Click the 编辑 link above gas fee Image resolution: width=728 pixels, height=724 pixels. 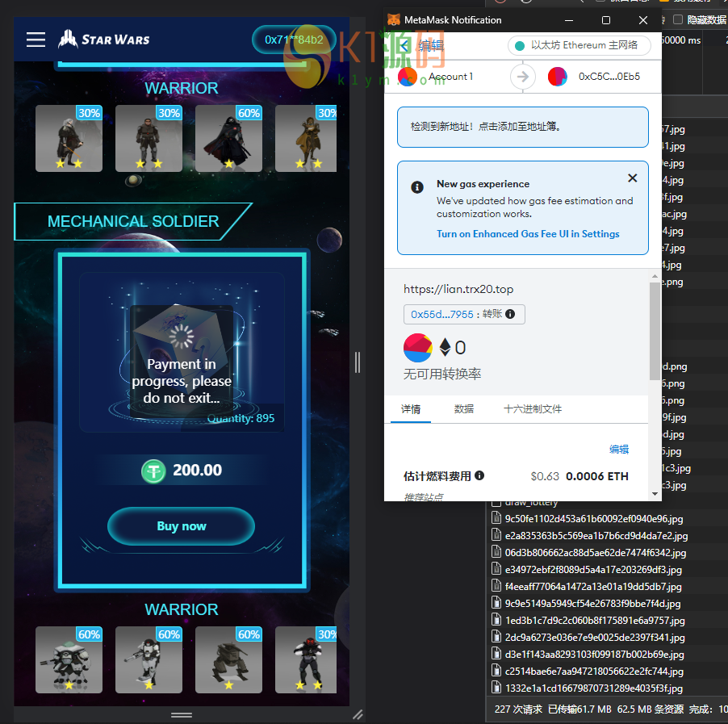[618, 449]
